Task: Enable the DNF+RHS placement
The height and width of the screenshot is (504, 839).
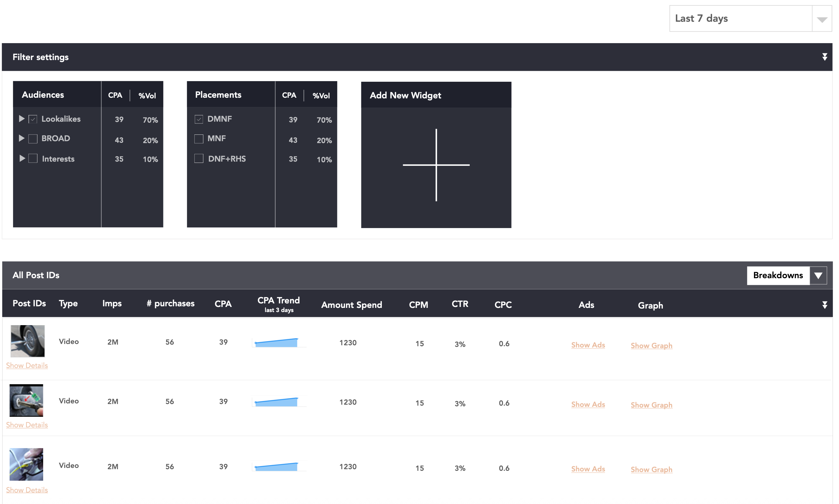Action: 199,158
